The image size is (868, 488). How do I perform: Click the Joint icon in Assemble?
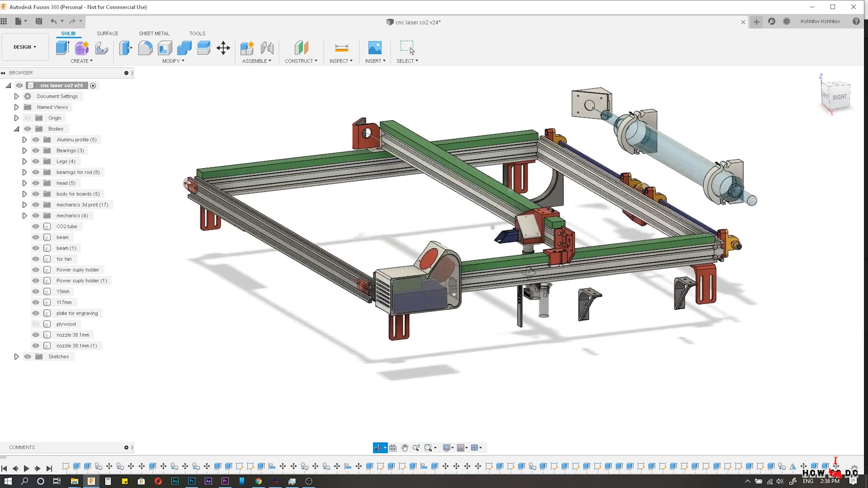pyautogui.click(x=267, y=48)
